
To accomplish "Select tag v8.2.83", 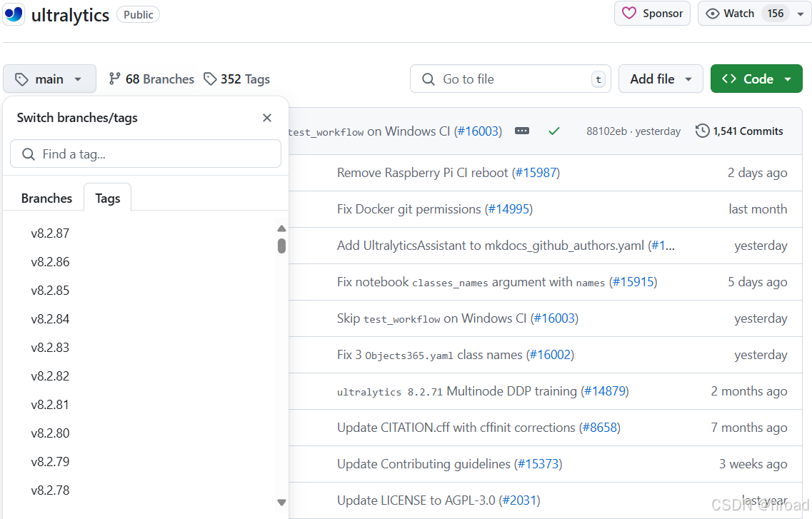I will point(50,348).
